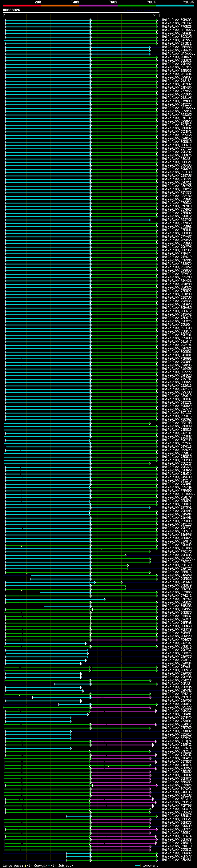The width and height of the screenshot is (197, 868).
Task: Select hit label UniRef100_Q0DUI9
Action: pos(177,586)
